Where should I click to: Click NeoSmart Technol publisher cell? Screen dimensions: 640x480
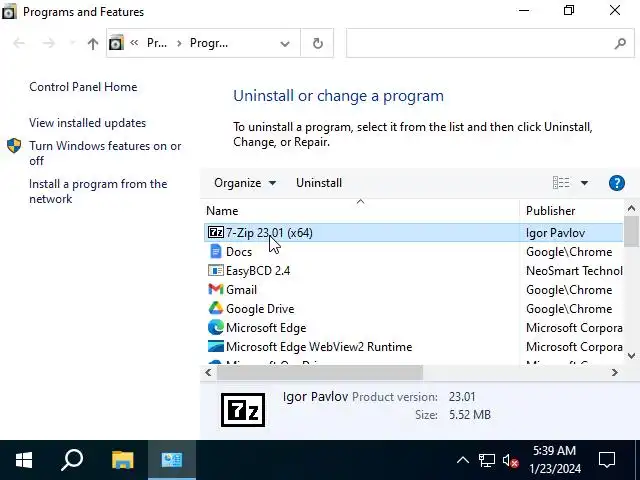(574, 271)
